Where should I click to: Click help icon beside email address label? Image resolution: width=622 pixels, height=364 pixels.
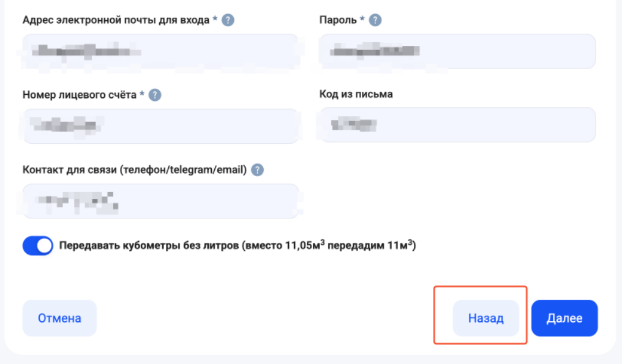pyautogui.click(x=228, y=20)
